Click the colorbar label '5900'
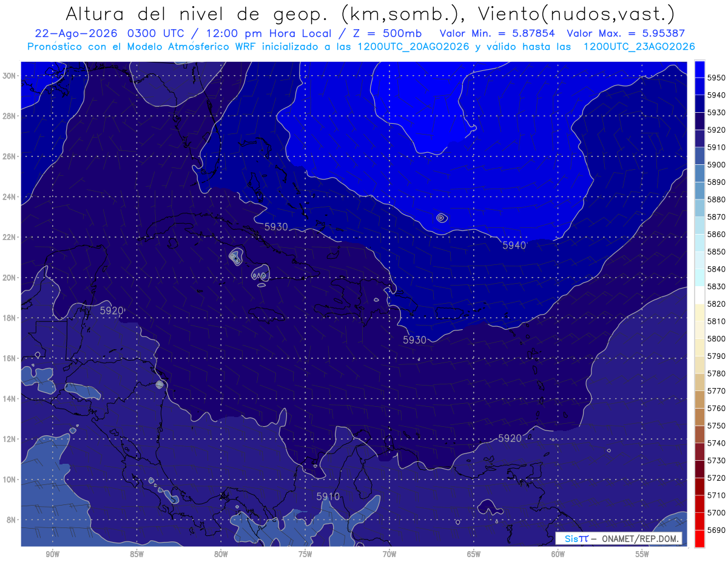Screen dimensions: 728x562 717,164
